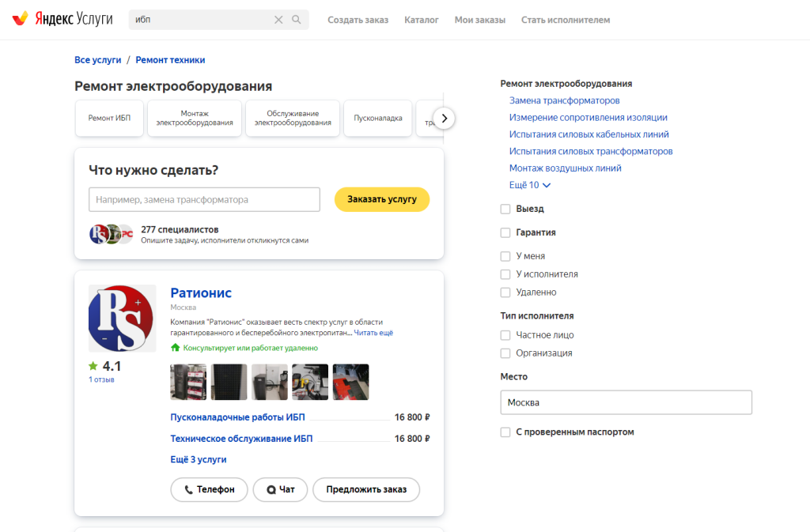Click the 4.1 rating value

coord(112,366)
